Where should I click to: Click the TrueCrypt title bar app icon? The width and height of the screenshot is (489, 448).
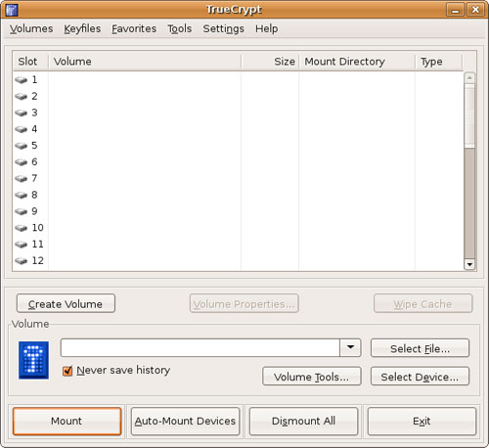coord(12,10)
